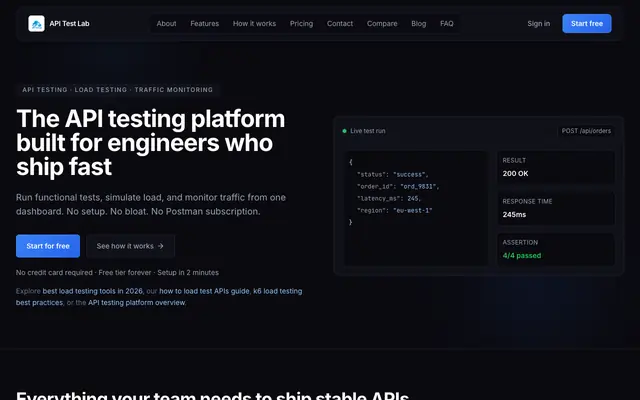
Task: Open the About nav item
Action: point(167,24)
